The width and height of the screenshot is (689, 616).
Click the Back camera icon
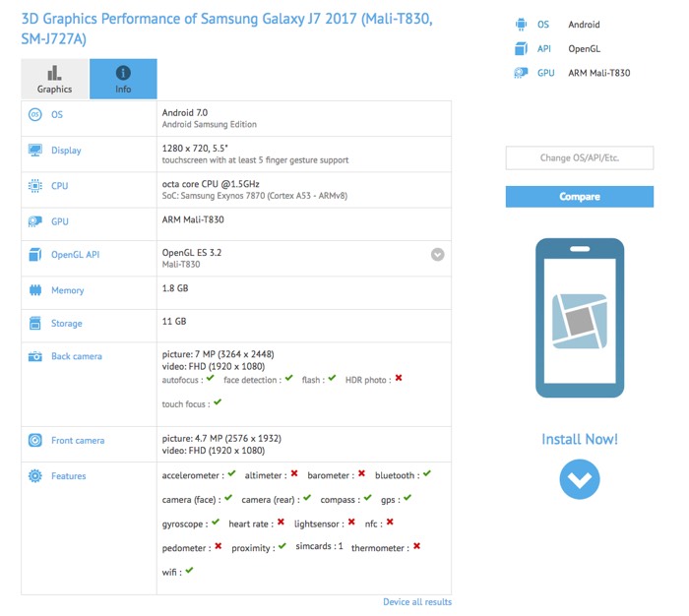click(x=35, y=356)
